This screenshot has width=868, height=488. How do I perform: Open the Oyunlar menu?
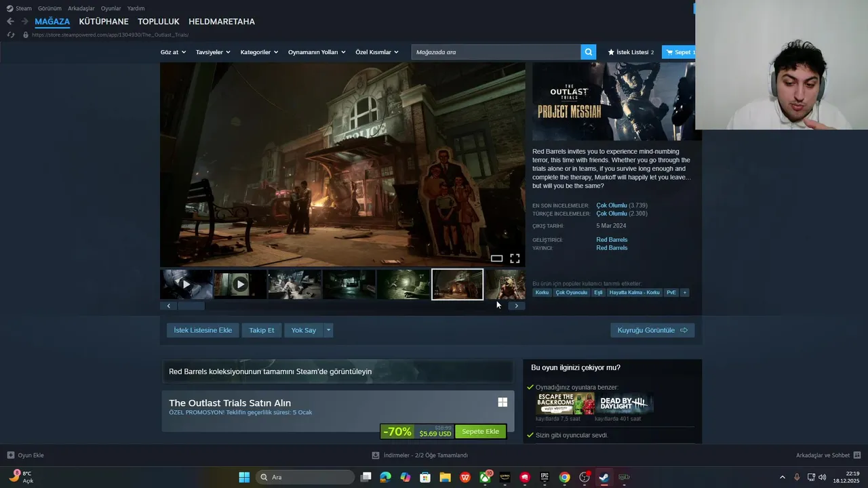point(111,8)
